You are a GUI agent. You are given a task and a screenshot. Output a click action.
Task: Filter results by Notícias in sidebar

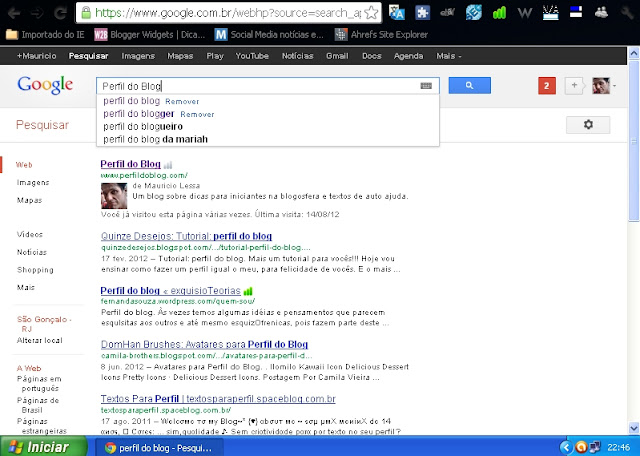[x=32, y=252]
